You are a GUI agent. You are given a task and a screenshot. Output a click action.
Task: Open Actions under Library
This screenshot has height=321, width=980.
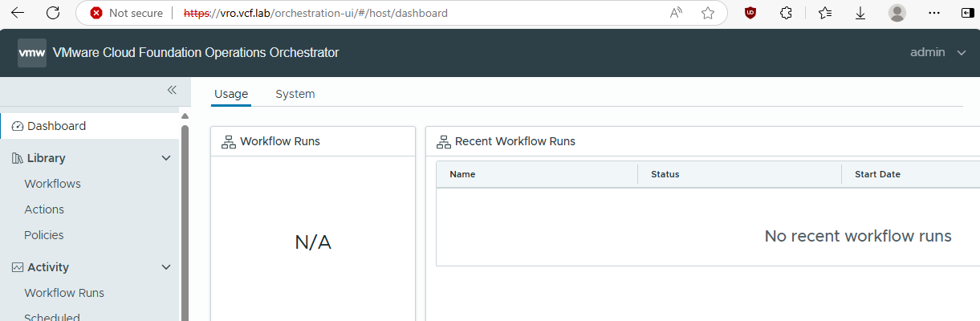click(x=44, y=209)
